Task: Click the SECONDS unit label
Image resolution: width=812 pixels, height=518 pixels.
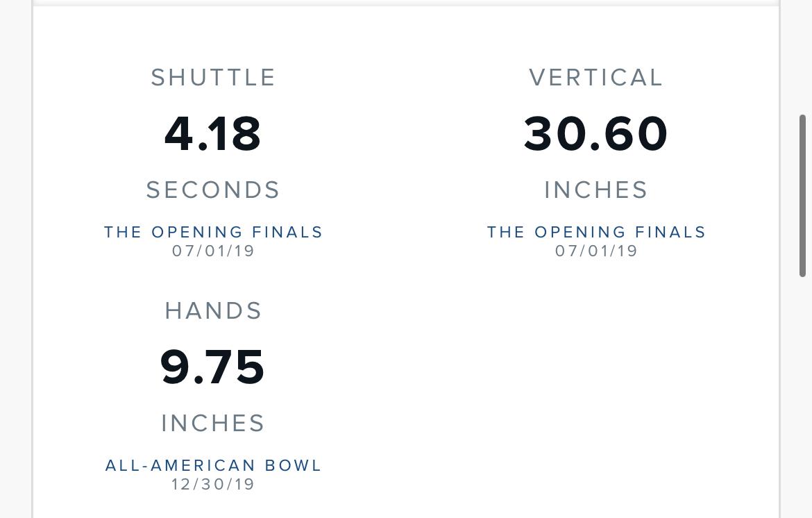Action: pyautogui.click(x=213, y=190)
